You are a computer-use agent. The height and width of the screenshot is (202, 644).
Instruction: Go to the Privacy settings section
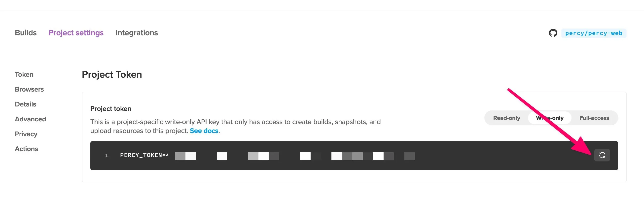click(x=26, y=134)
